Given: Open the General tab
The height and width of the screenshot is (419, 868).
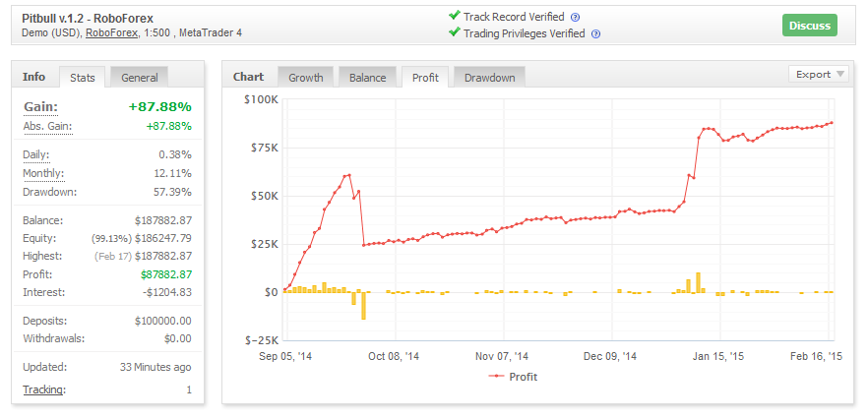Looking at the screenshot, I should 138,77.
